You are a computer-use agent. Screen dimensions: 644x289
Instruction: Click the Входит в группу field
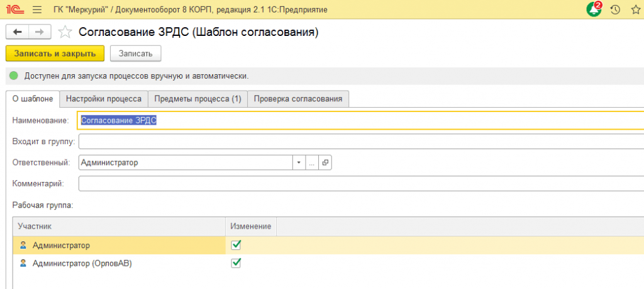click(x=361, y=142)
